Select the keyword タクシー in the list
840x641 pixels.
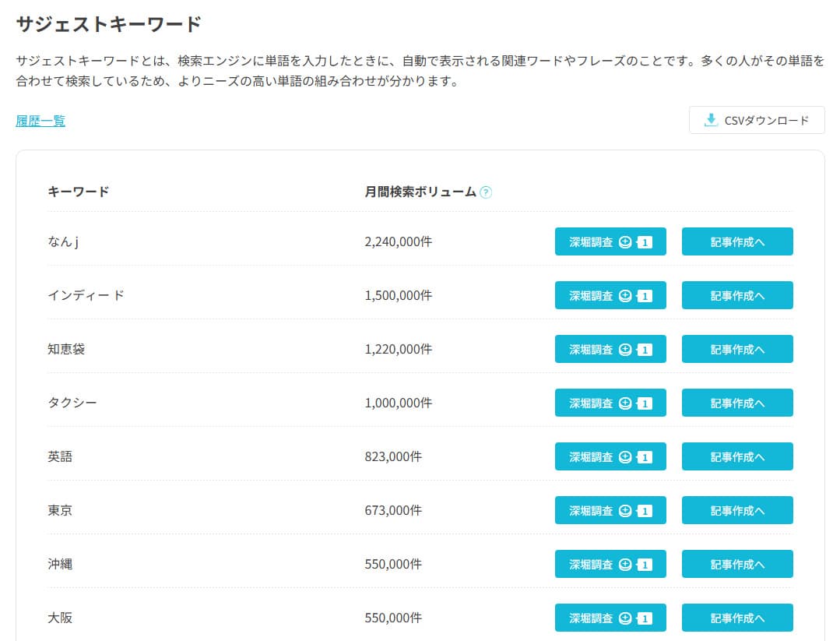67,403
